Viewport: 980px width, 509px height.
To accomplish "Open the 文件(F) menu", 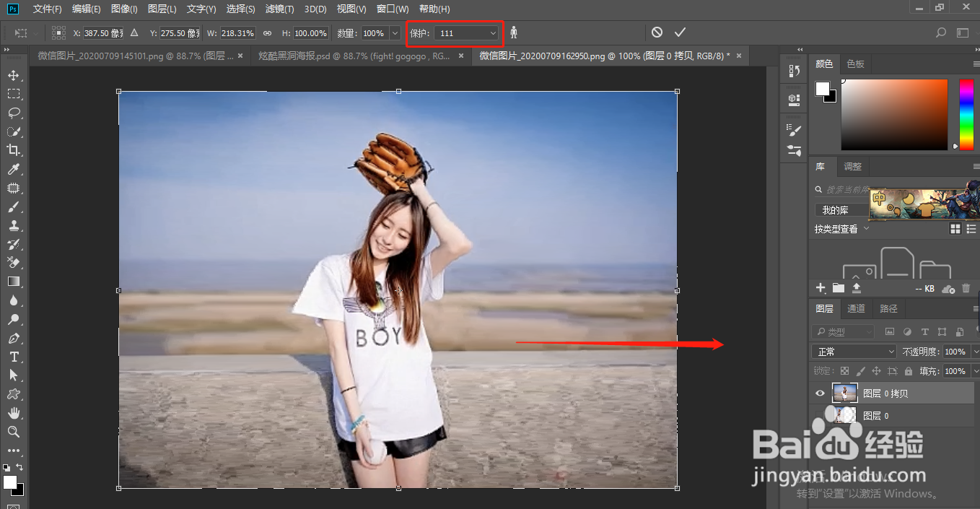I will 48,9.
